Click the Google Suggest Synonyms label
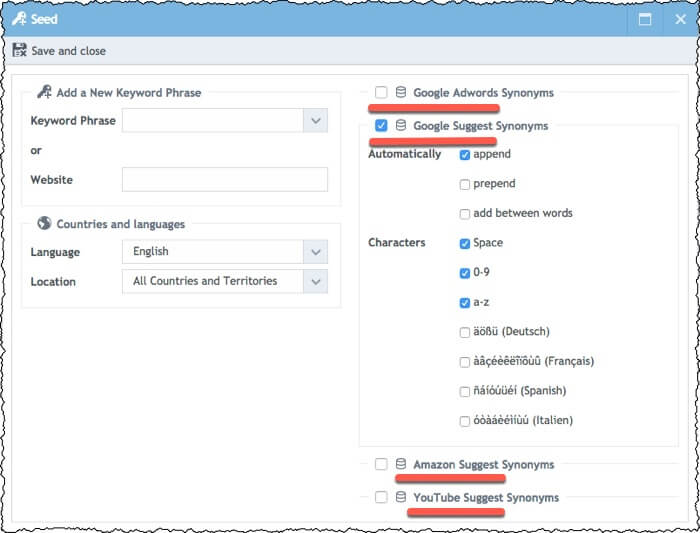The image size is (700, 533). (481, 126)
